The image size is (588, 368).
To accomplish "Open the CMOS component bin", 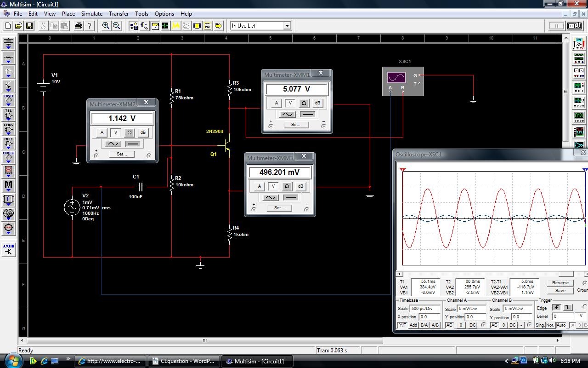I will (x=9, y=129).
